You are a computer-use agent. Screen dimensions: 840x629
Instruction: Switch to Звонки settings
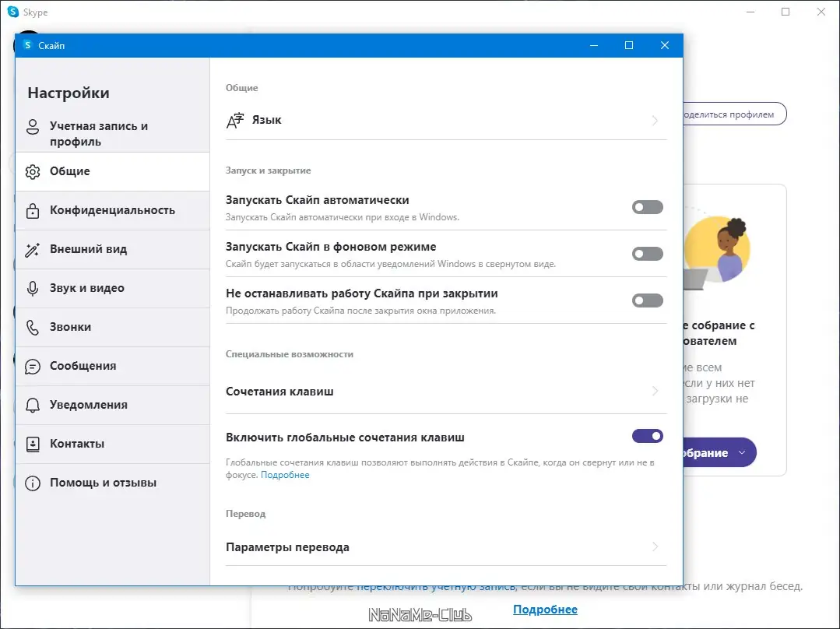click(113, 328)
